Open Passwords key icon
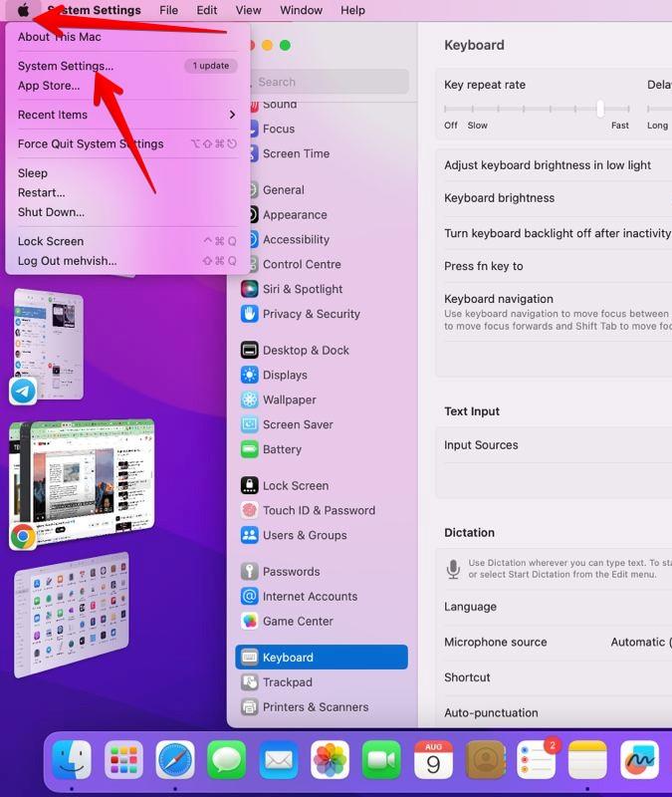The width and height of the screenshot is (672, 797). (250, 571)
